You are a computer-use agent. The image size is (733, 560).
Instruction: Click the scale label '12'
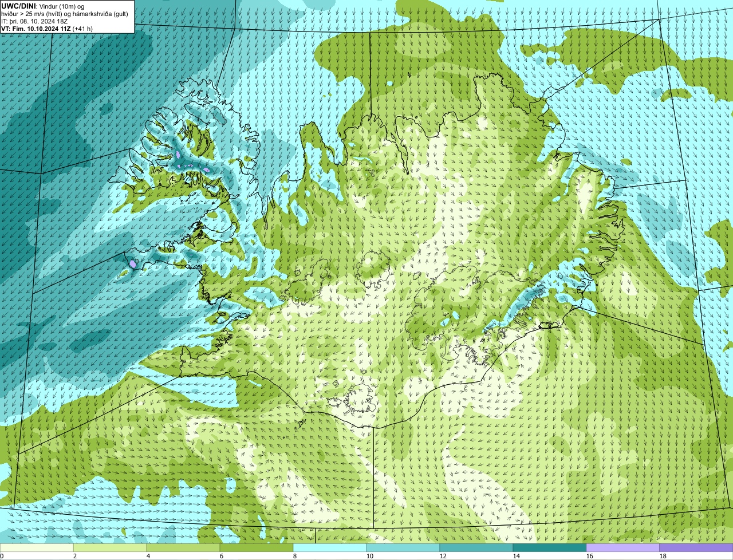tap(443, 556)
